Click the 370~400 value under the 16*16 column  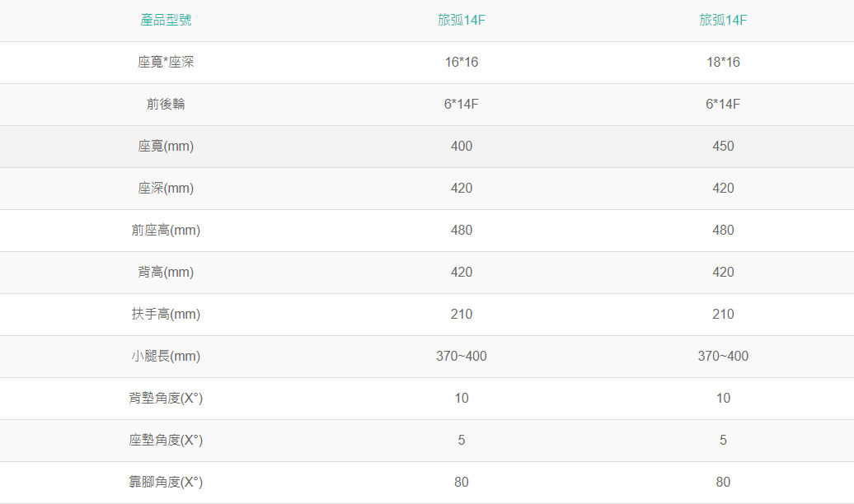click(x=462, y=356)
